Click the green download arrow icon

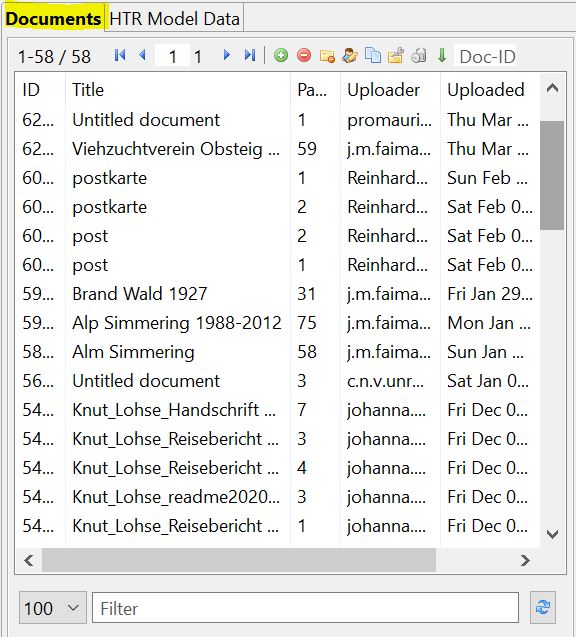point(442,55)
